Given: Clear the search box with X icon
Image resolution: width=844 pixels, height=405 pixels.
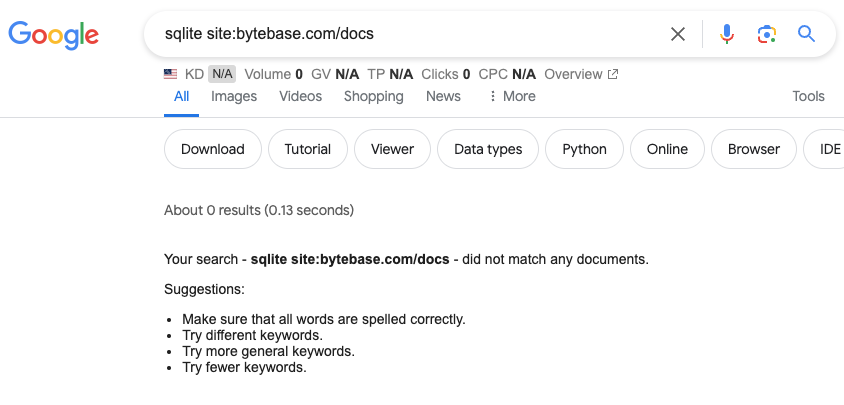Looking at the screenshot, I should (x=678, y=34).
